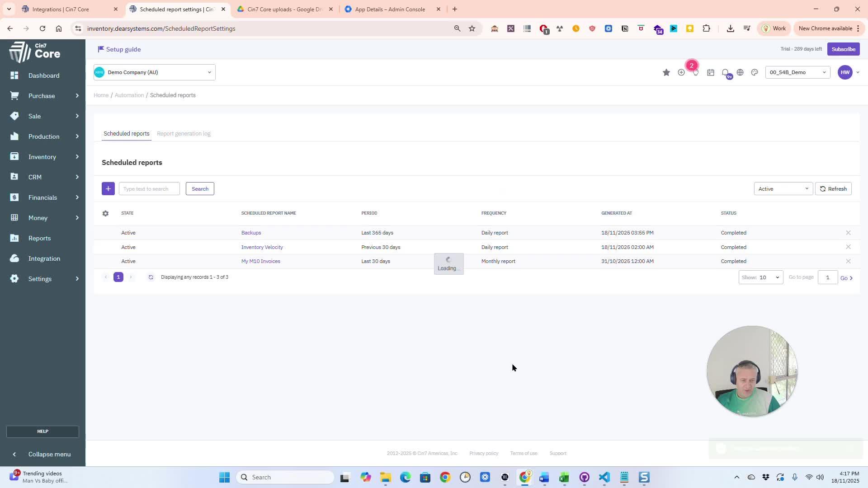
Task: Delete the Backups scheduled report row
Action: 848,233
